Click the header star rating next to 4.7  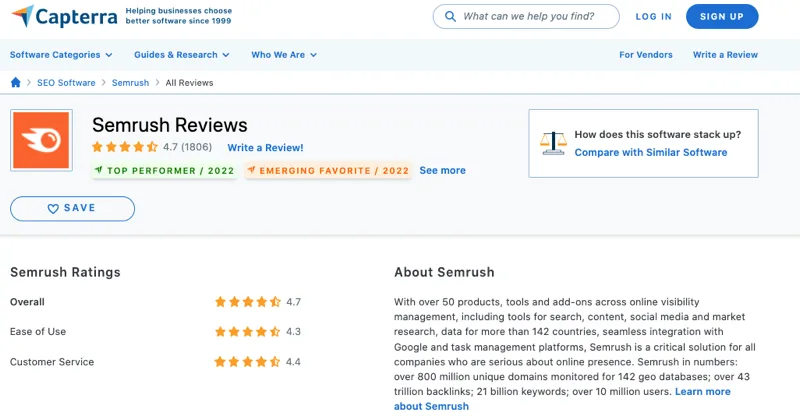tap(125, 147)
